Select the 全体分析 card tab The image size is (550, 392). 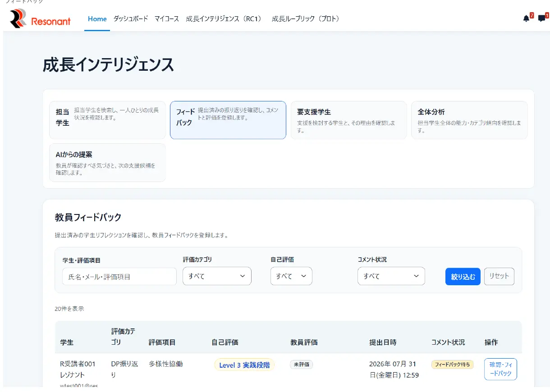pyautogui.click(x=469, y=120)
